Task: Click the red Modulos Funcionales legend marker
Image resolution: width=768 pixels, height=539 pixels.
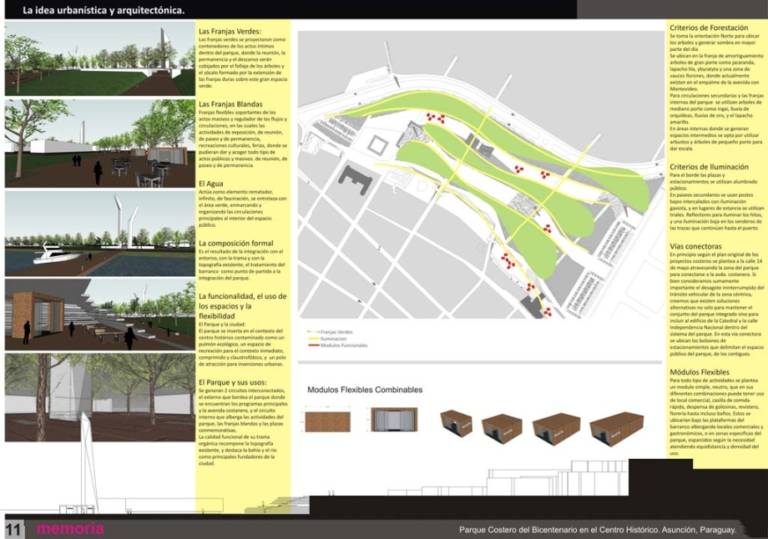Action: point(313,343)
